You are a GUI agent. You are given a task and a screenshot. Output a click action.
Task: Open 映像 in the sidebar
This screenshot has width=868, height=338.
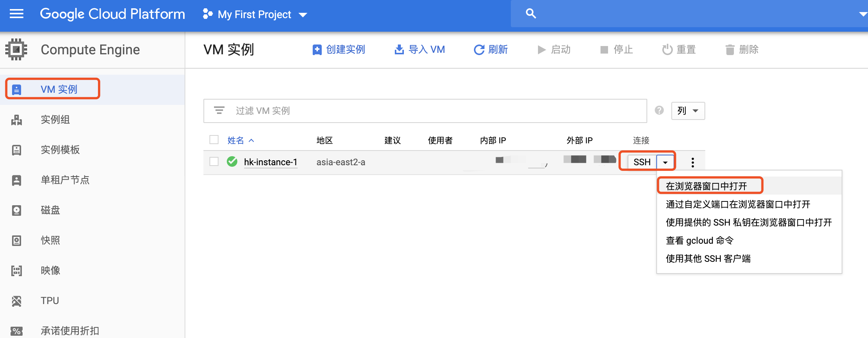click(x=50, y=270)
